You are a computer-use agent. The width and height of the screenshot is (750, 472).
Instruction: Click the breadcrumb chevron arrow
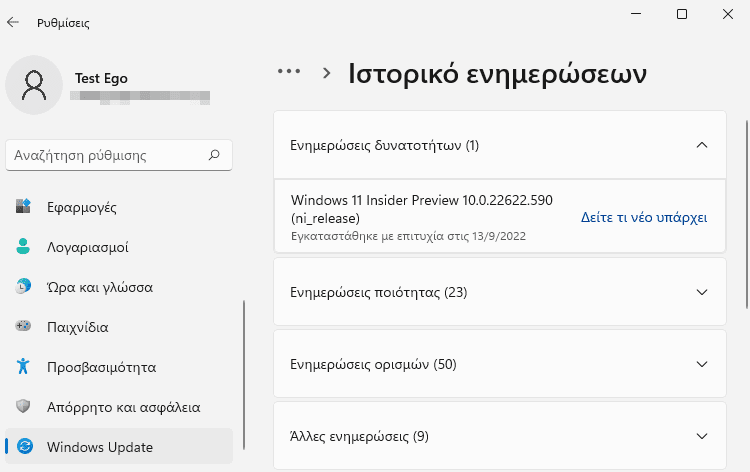(x=327, y=73)
